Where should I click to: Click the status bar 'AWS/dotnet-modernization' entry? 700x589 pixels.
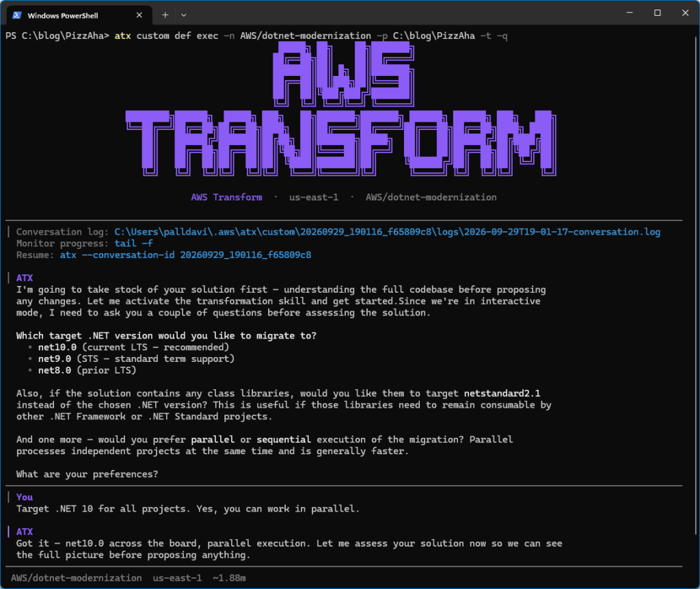77,578
